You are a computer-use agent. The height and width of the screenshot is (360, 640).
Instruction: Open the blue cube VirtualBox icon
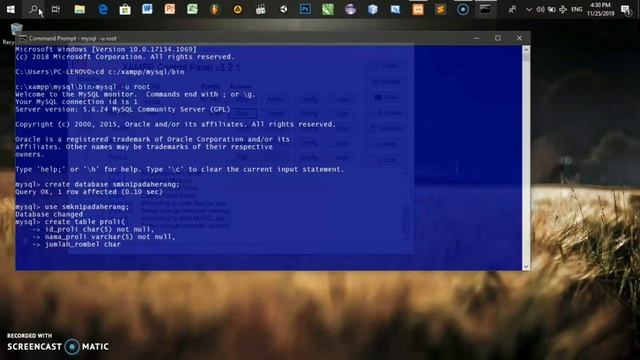coord(373,9)
